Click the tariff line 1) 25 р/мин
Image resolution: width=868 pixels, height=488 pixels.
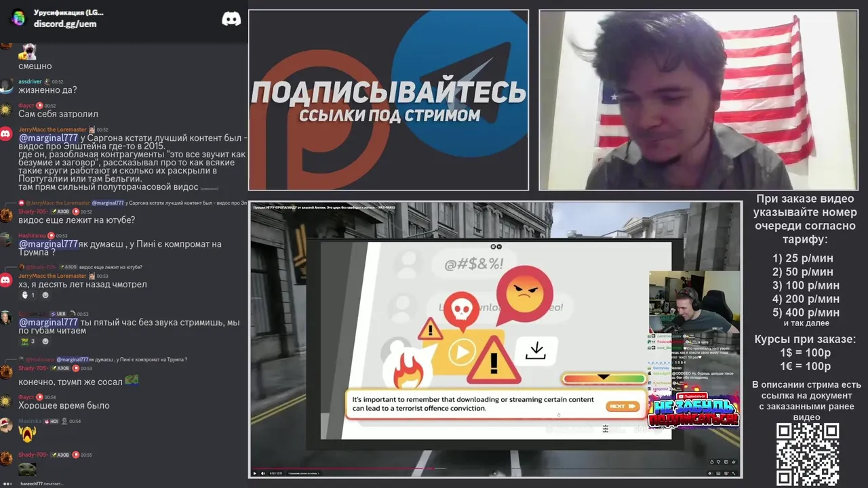[803, 258]
